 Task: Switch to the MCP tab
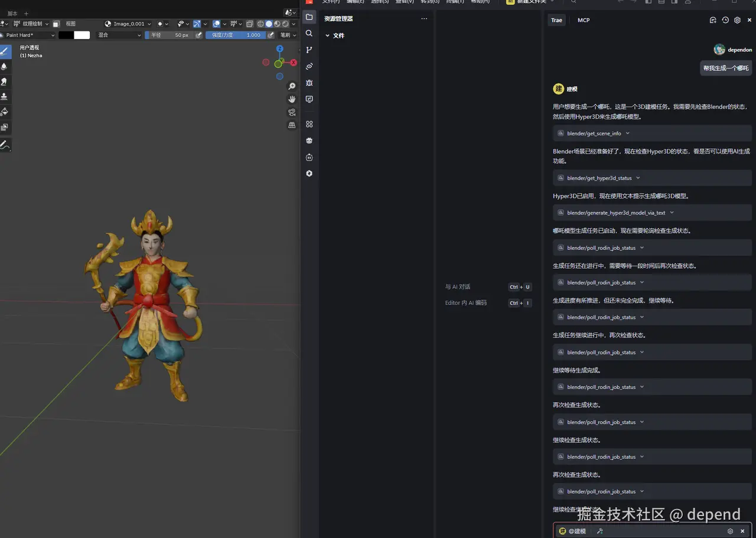(583, 20)
